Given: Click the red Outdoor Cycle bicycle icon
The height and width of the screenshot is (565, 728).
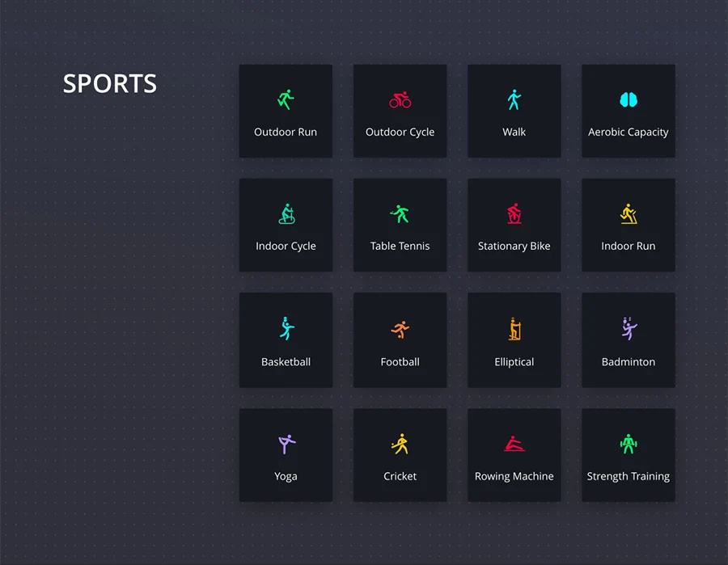Looking at the screenshot, I should pyautogui.click(x=400, y=99).
